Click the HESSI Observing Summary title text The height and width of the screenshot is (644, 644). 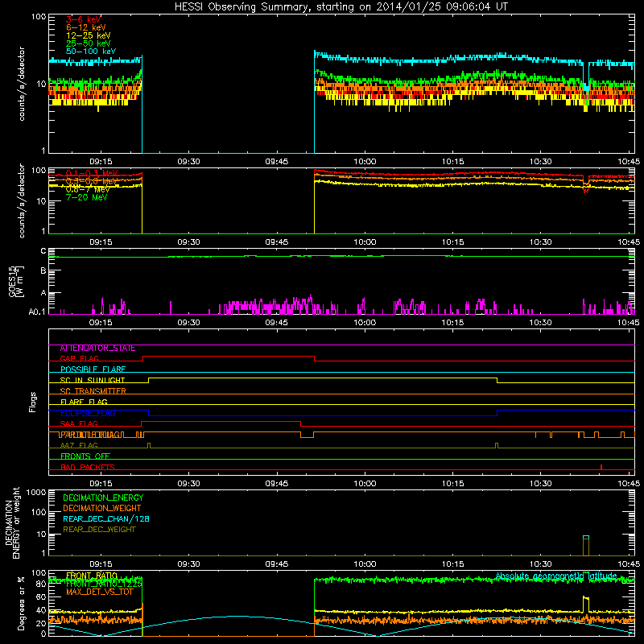(341, 7)
